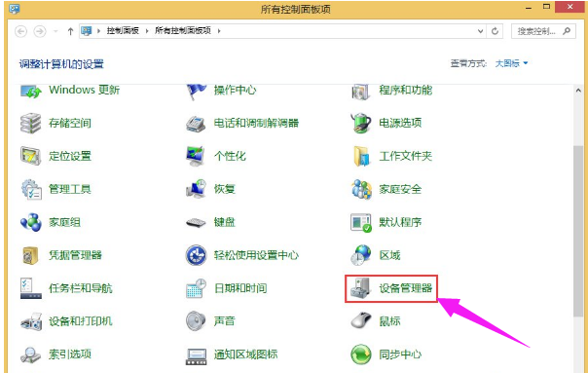588x373 pixels.
Task: Open the 声音 speaker icon
Action: (x=196, y=321)
